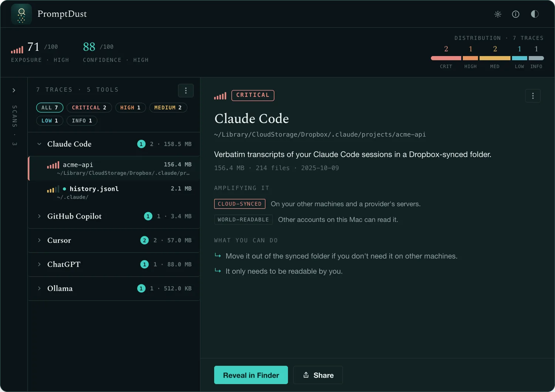Filter traces by High 1

tap(131, 108)
